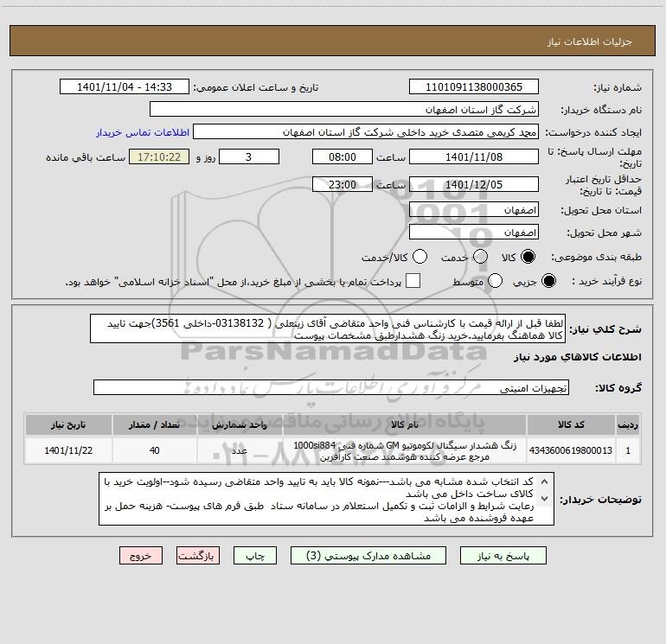Click the buyer name field شرکت گاز استان اصفهان
666x644 pixels.
pos(344,109)
